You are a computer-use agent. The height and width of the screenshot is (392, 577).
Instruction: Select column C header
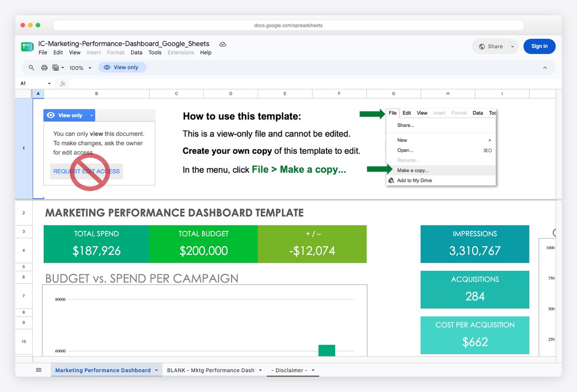tap(176, 94)
